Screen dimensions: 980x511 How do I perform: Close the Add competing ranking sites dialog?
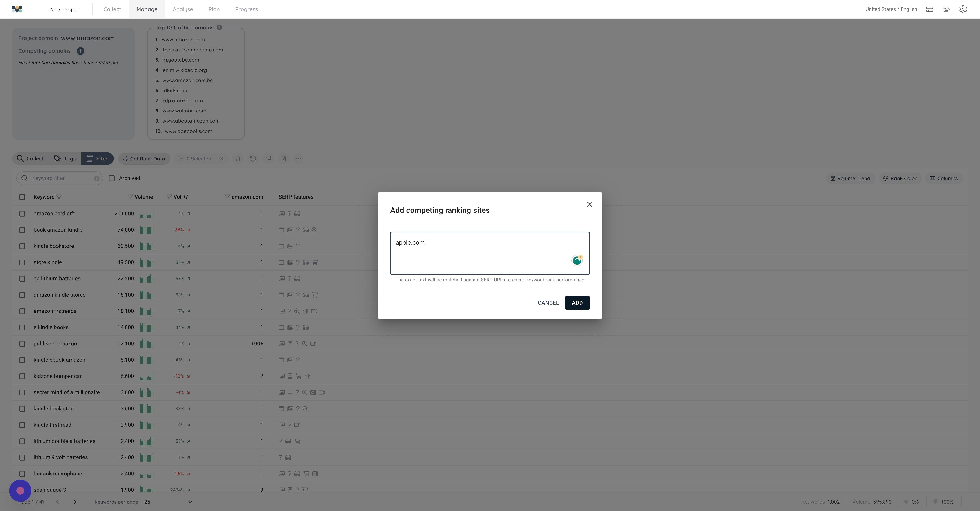coord(590,204)
